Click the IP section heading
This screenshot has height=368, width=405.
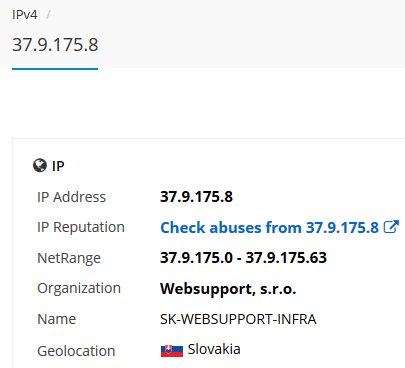58,166
